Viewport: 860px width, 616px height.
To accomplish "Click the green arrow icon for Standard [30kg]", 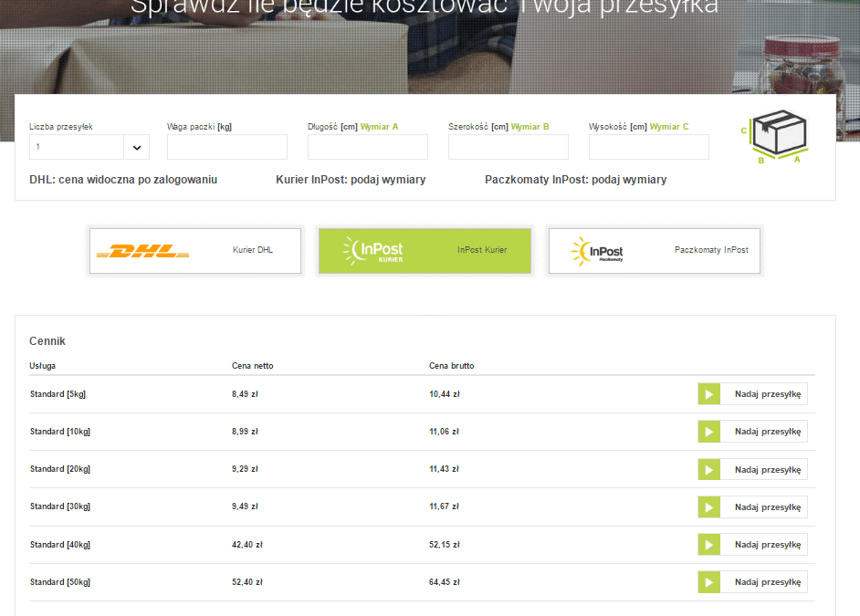I will [x=708, y=506].
